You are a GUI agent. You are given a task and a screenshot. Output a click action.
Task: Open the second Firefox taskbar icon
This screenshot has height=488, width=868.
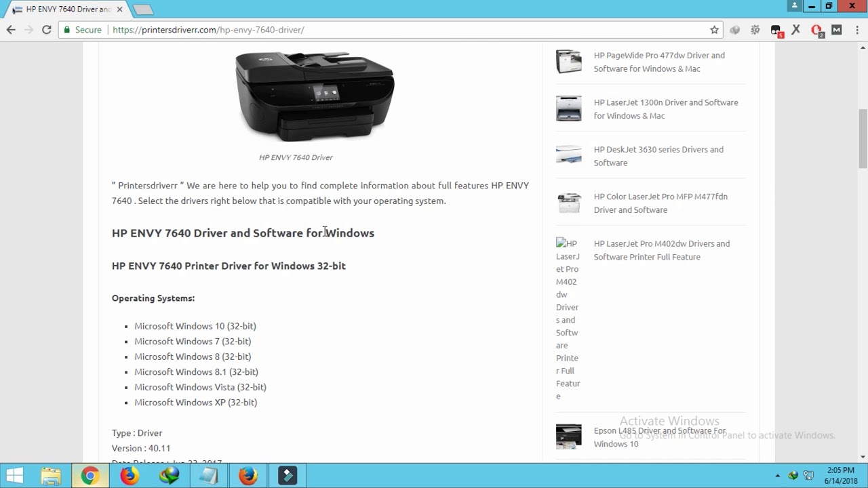click(x=248, y=476)
